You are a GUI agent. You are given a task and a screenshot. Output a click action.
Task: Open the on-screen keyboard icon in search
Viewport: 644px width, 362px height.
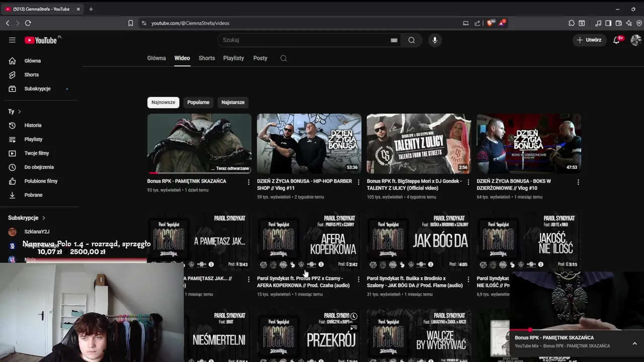click(394, 40)
